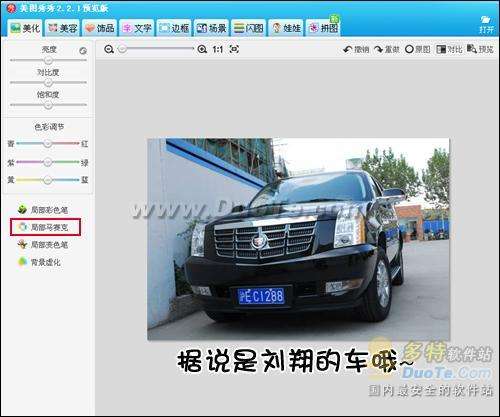The height and width of the screenshot is (417, 500).
Task: Click the fit-to-window icon
Action: click(234, 49)
